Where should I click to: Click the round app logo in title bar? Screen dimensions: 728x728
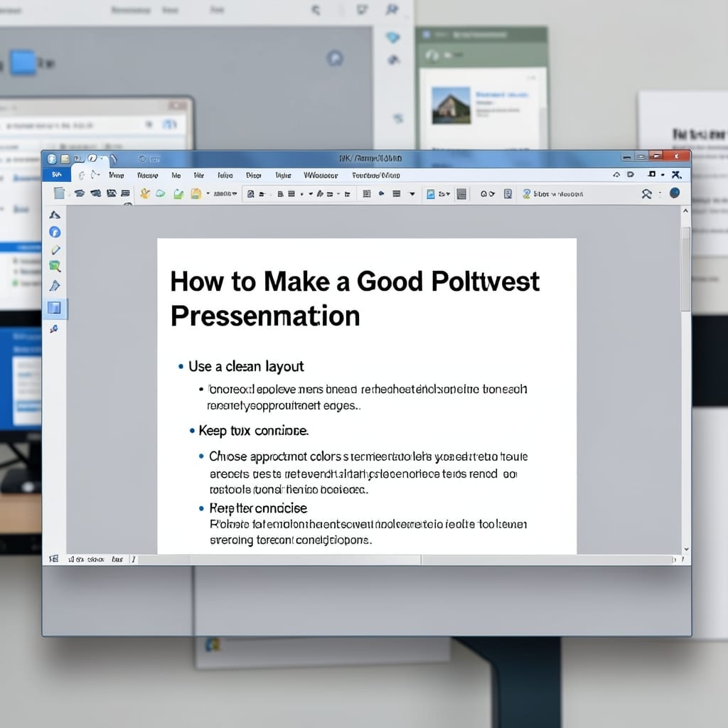click(52, 159)
